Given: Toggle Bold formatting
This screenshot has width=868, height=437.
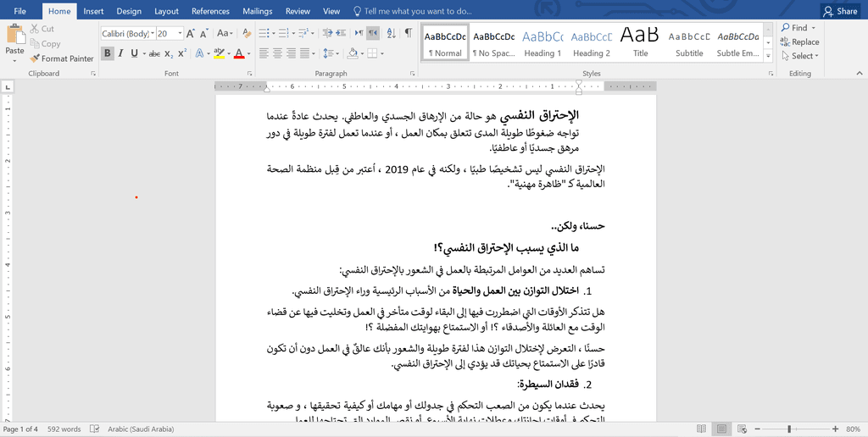Looking at the screenshot, I should point(108,53).
